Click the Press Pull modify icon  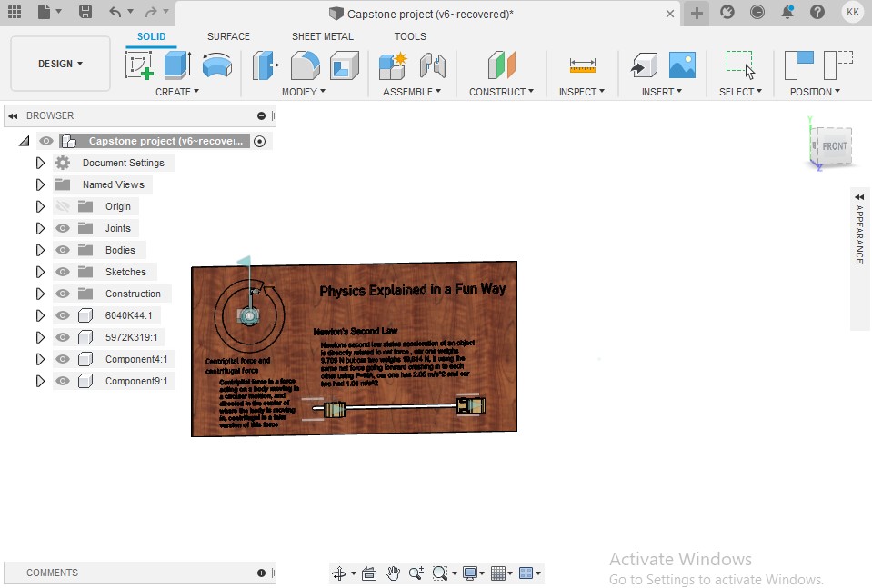point(266,65)
